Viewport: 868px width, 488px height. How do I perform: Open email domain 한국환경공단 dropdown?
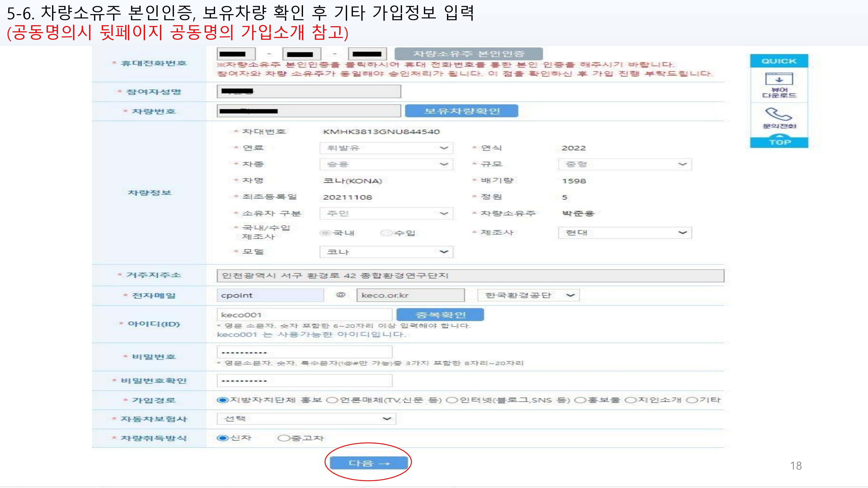[528, 295]
